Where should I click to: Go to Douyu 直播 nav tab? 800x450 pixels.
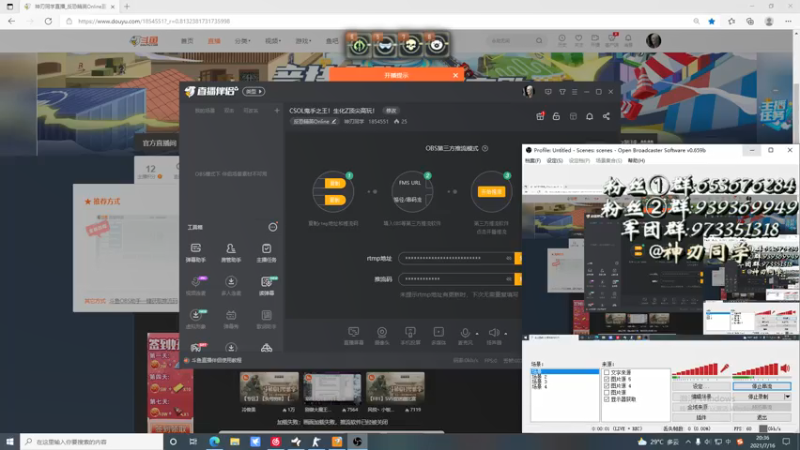click(x=214, y=41)
